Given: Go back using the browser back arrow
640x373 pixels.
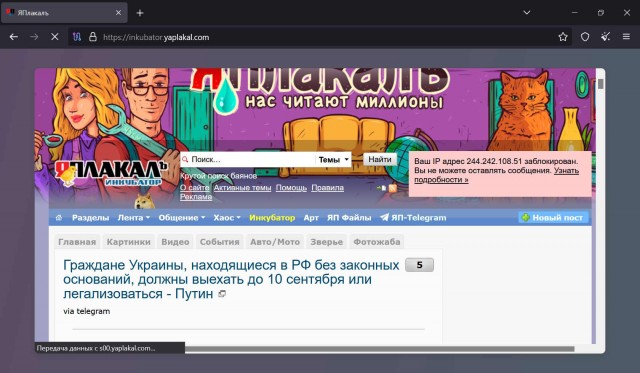Looking at the screenshot, I should tap(13, 37).
